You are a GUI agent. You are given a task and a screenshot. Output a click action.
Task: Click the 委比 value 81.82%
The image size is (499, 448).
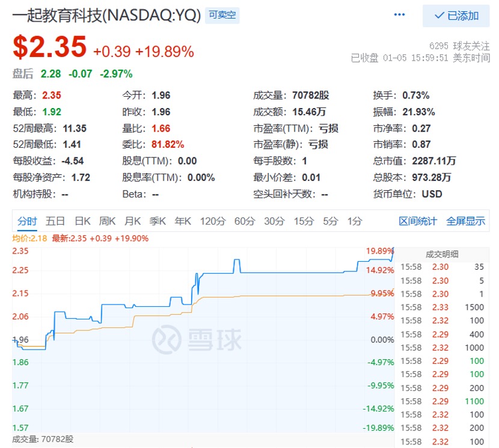pyautogui.click(x=168, y=144)
